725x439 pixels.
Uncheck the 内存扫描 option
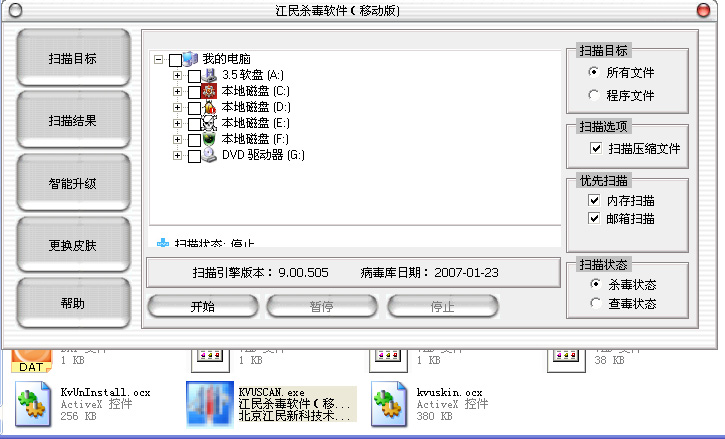[594, 200]
